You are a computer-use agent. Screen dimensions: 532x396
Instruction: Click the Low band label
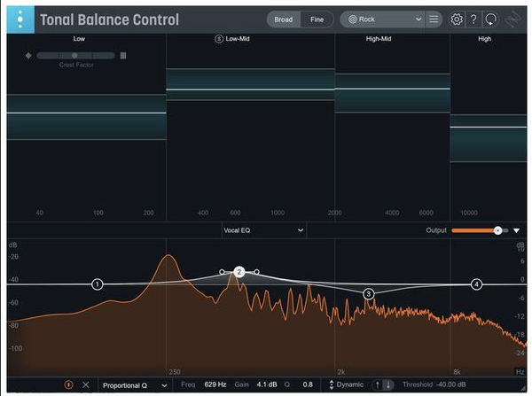(79, 39)
